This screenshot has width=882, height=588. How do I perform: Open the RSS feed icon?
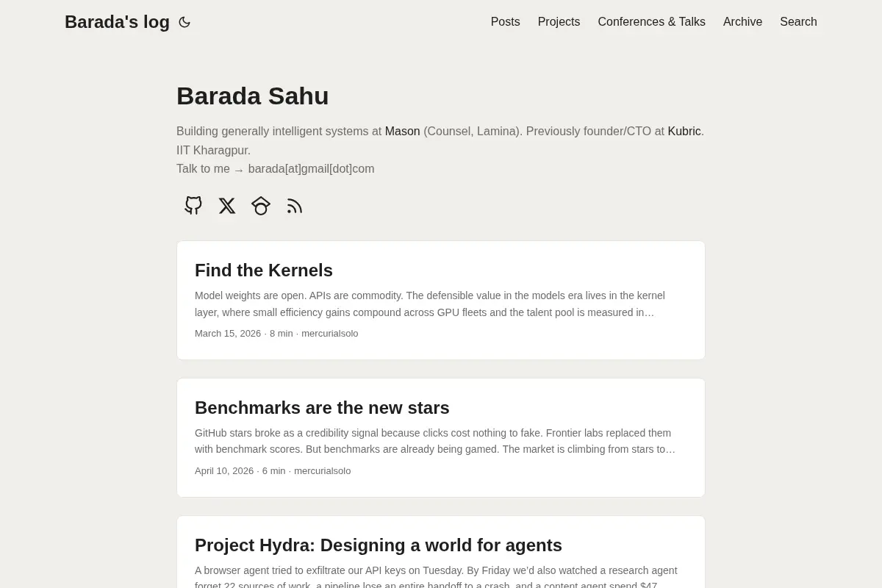click(x=295, y=206)
